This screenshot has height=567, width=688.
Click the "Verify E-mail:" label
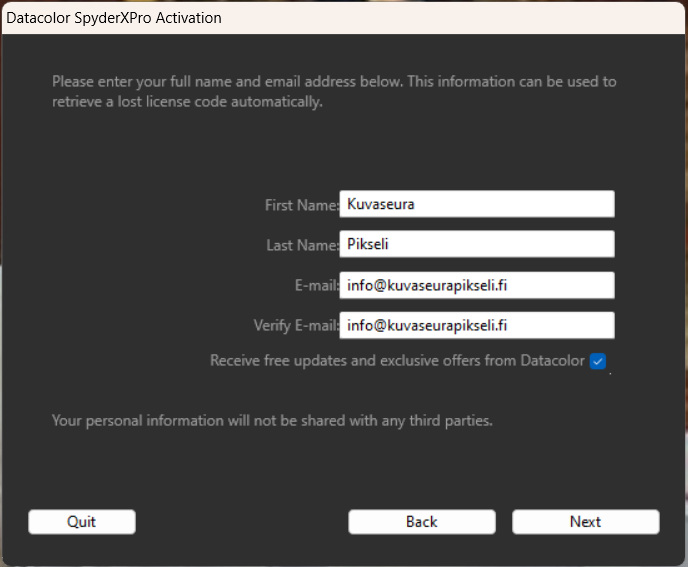click(x=297, y=326)
